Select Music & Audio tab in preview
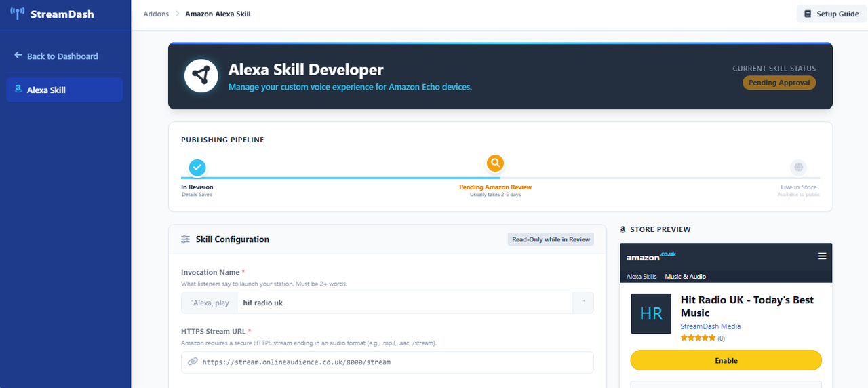 [686, 277]
